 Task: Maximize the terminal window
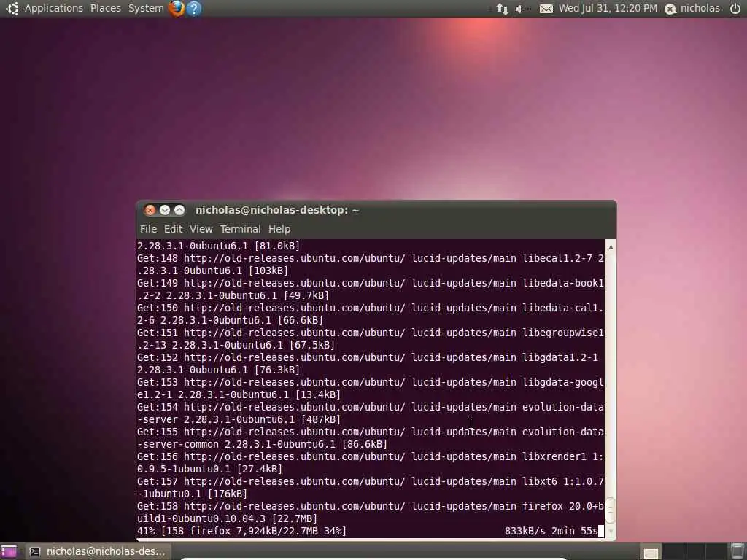(x=179, y=210)
